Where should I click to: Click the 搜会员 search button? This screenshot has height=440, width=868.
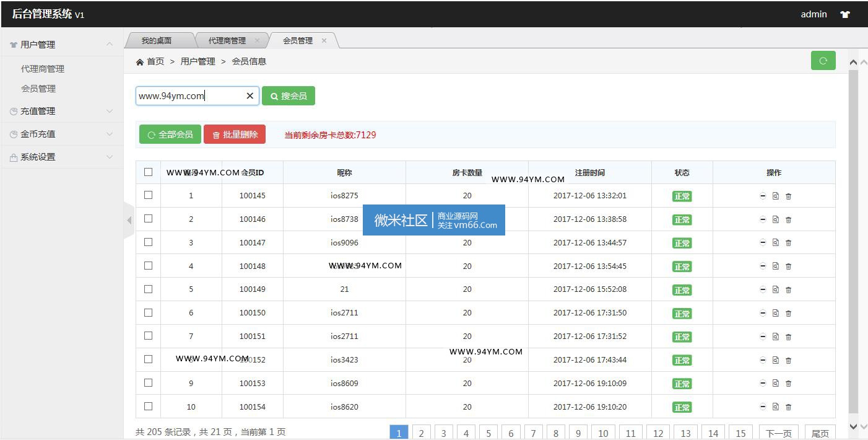tap(289, 96)
